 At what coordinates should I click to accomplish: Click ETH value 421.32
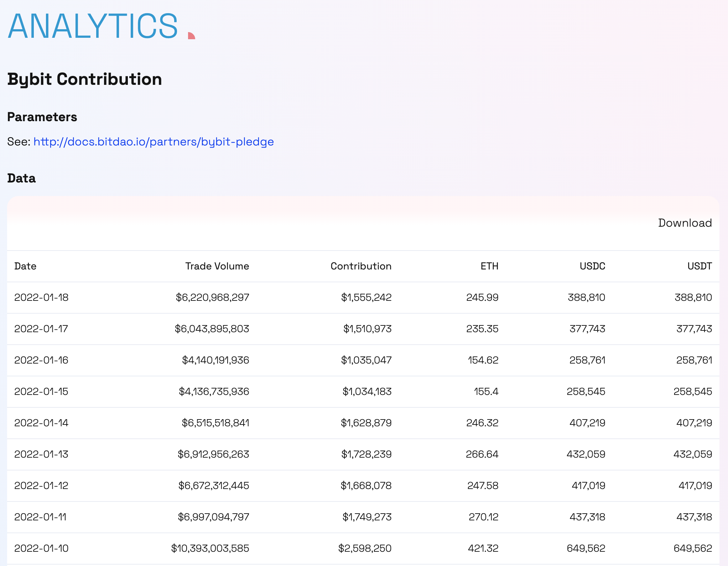[483, 549]
